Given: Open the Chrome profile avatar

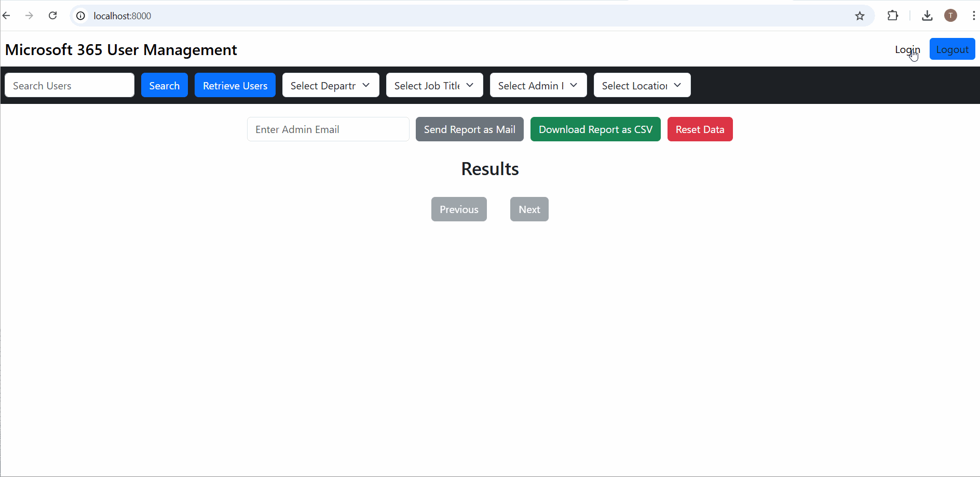Looking at the screenshot, I should (950, 16).
